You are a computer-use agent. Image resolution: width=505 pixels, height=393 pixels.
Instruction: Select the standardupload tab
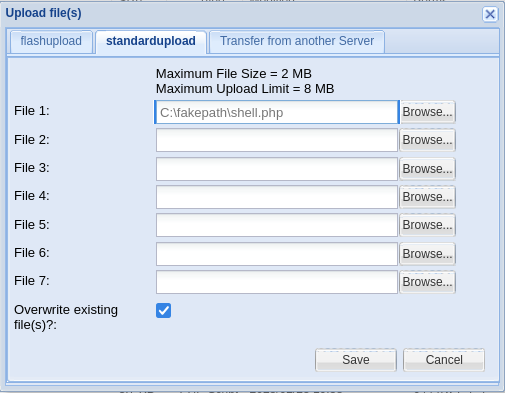pyautogui.click(x=151, y=41)
